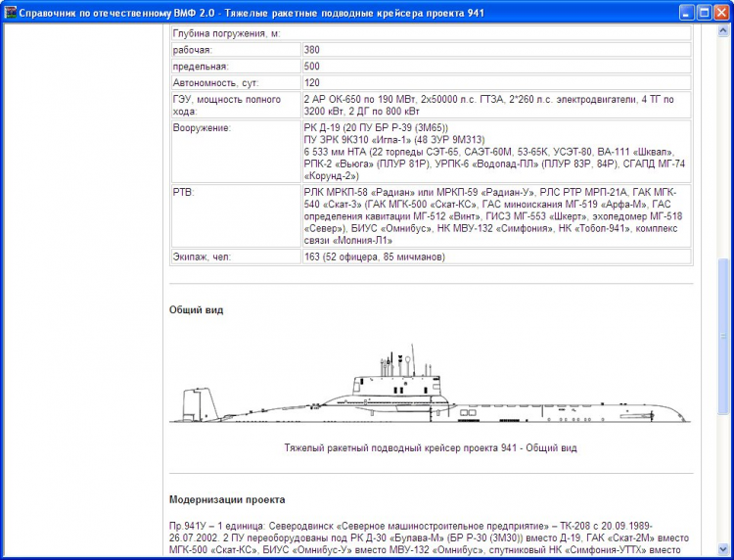Click the scrollbar up arrow

722,31
